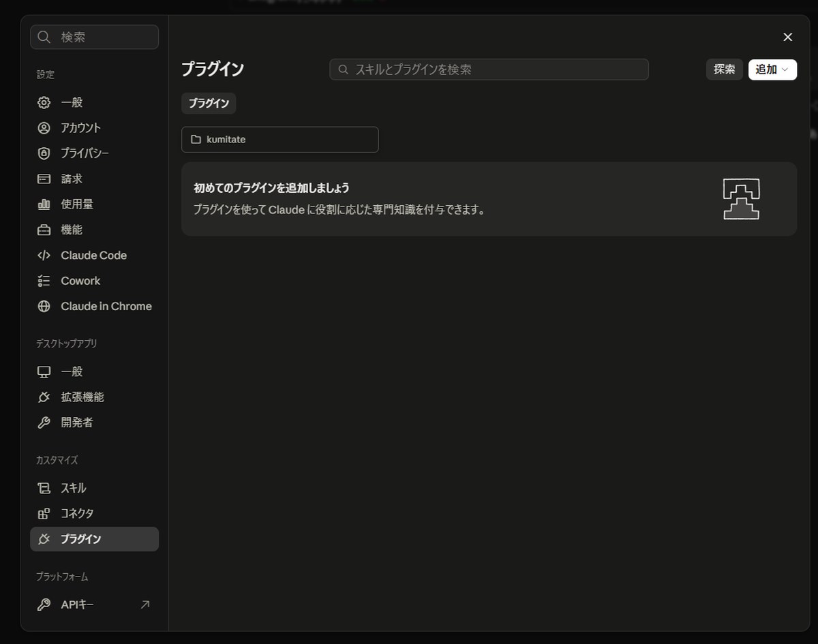Click the shield icon for プライバシー
The width and height of the screenshot is (818, 644).
click(x=44, y=153)
